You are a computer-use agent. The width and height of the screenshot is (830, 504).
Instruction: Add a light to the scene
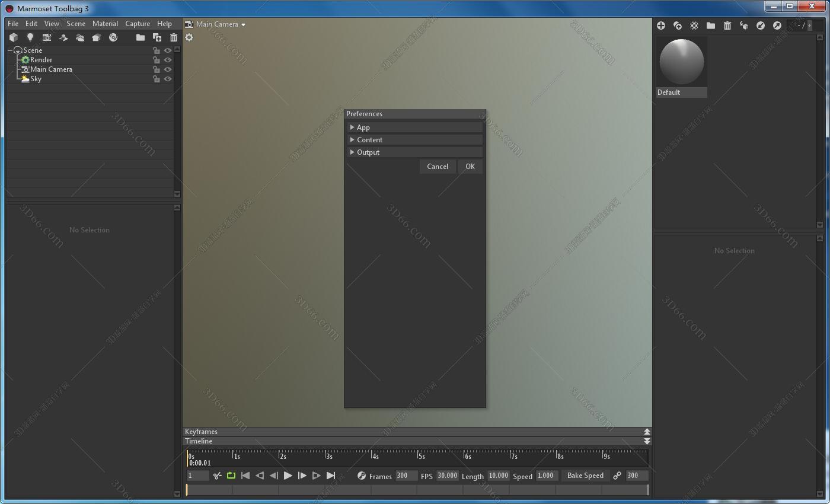30,37
